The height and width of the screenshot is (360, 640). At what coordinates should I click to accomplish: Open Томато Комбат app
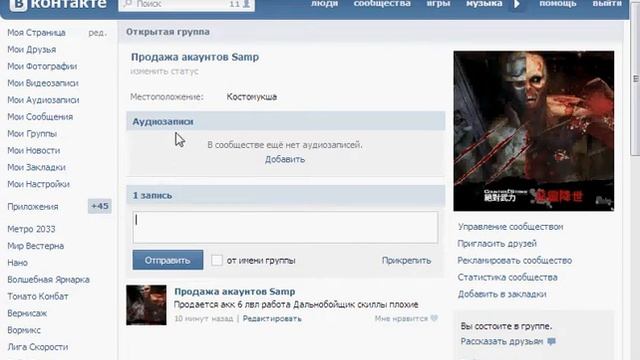(38, 296)
